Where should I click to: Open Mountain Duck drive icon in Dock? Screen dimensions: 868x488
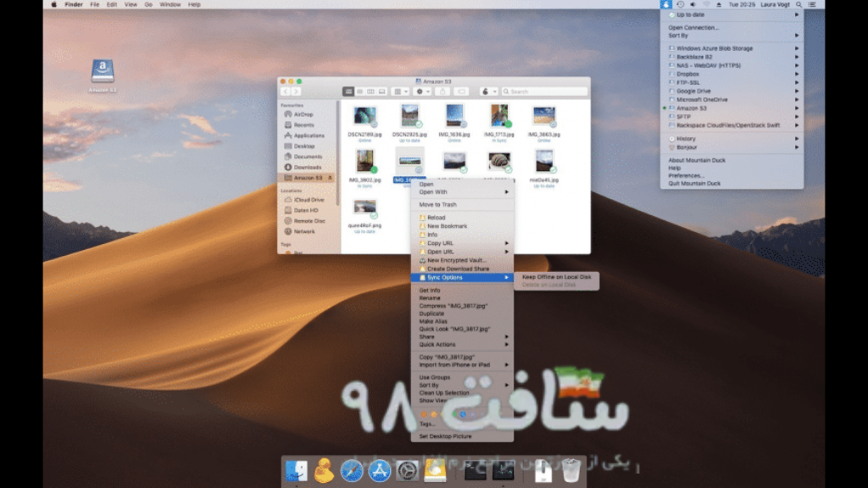click(435, 471)
